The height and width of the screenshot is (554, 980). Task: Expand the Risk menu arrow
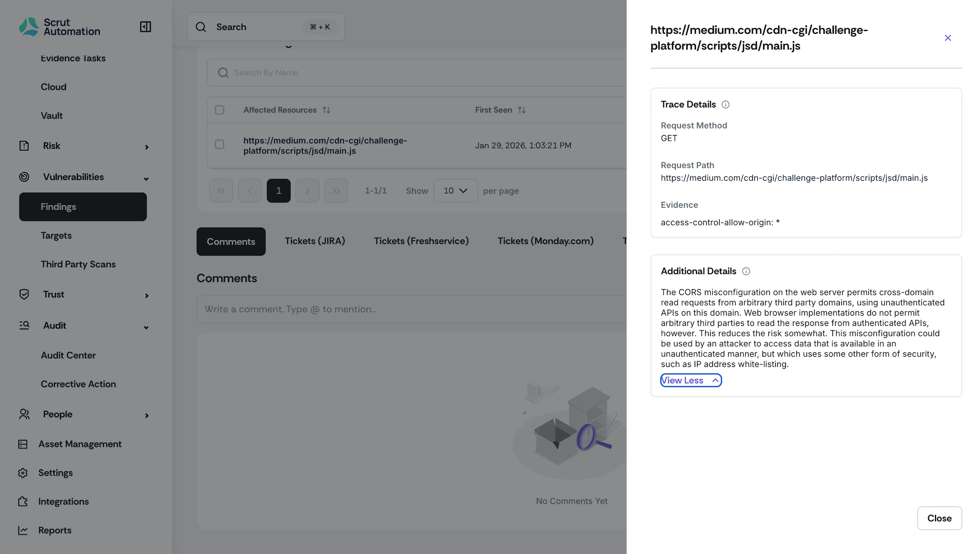(x=146, y=147)
